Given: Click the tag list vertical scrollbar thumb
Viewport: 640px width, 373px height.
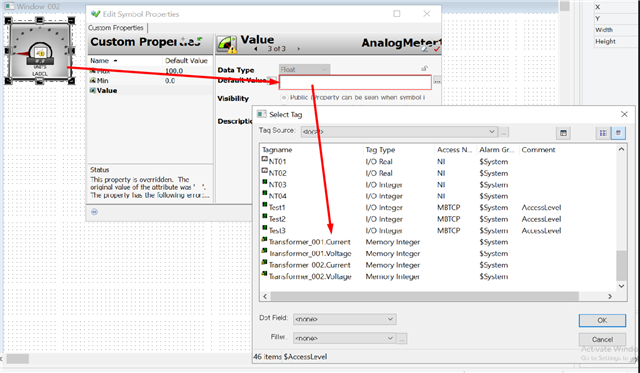Looking at the screenshot, I should 621,265.
